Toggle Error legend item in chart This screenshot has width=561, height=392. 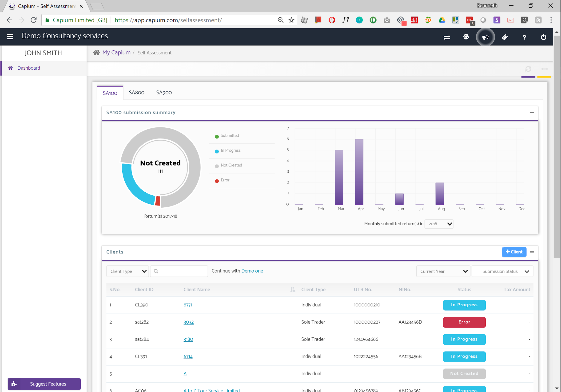click(225, 180)
